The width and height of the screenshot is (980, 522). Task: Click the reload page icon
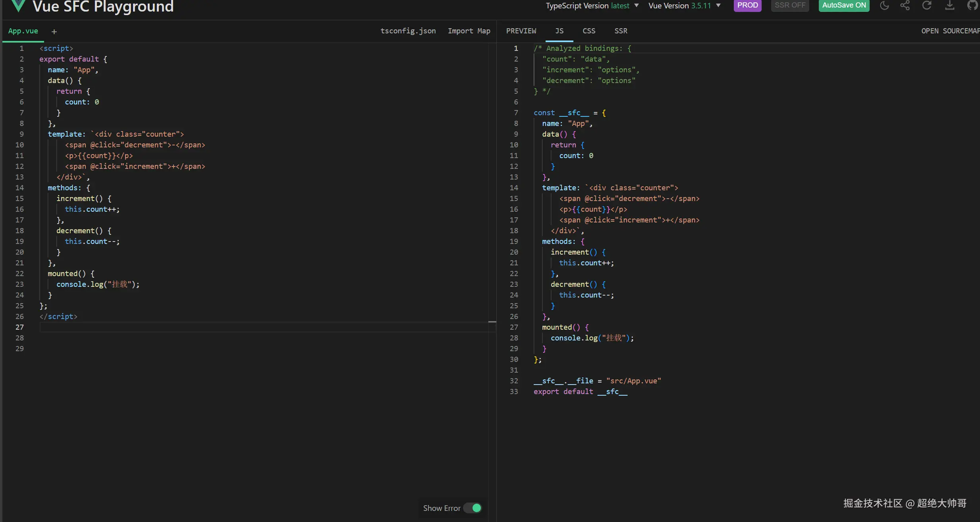[927, 6]
